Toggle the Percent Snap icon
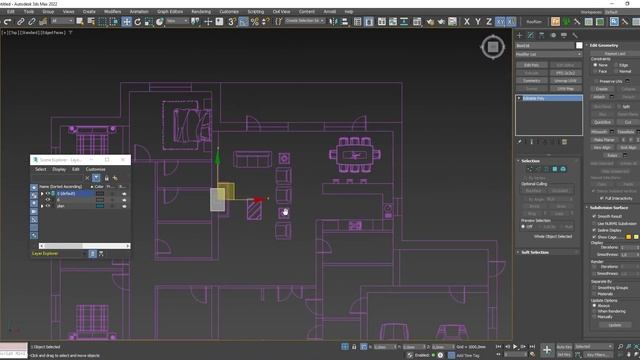Viewport: 640px width, 360px height. pyautogui.click(x=255, y=22)
